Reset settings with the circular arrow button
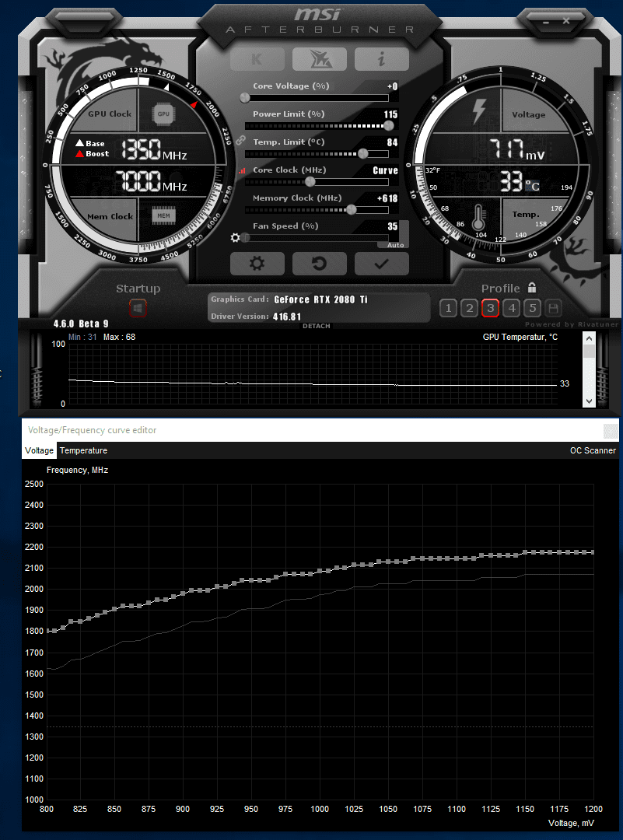This screenshot has height=840, width=623. tap(319, 264)
